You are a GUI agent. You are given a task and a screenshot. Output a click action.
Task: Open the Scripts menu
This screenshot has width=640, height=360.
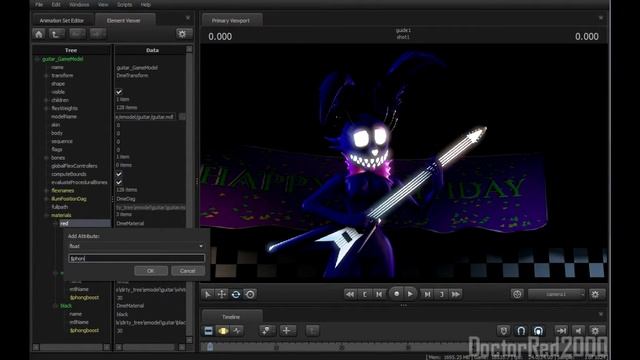tap(124, 4)
